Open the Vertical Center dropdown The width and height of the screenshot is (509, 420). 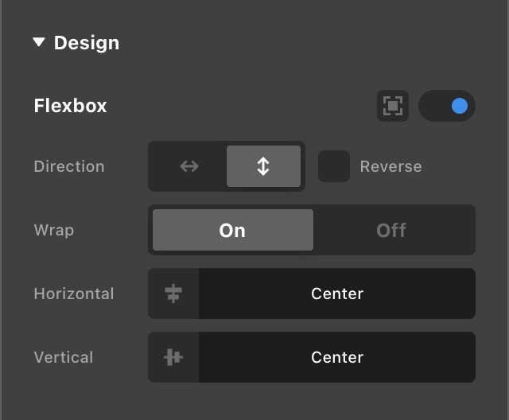pyautogui.click(x=337, y=357)
